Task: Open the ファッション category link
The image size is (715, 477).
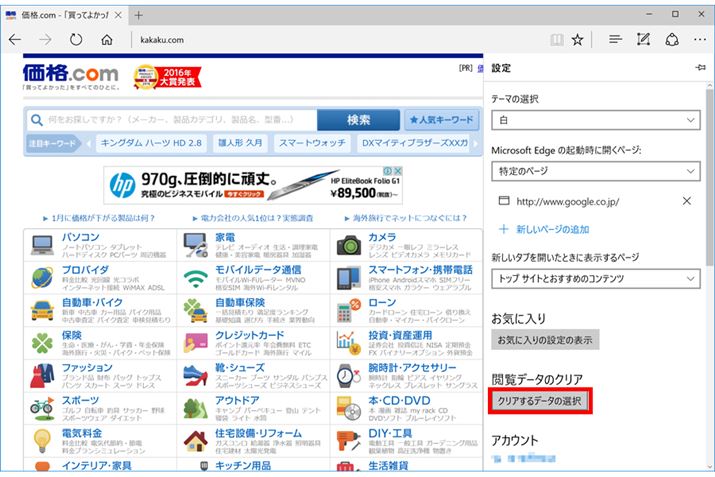Action: pos(87,368)
